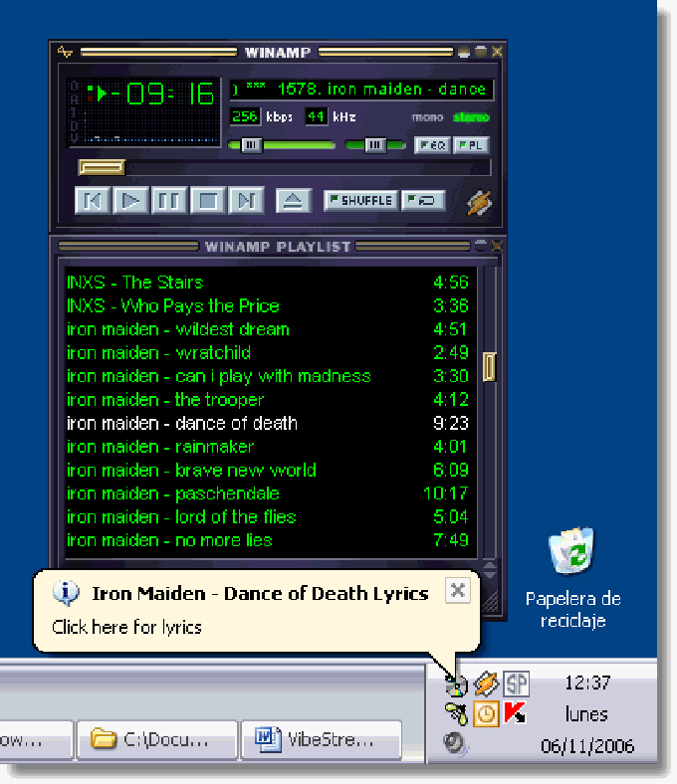This screenshot has height=784, width=677.
Task: Click the balance slider handle
Action: (374, 145)
